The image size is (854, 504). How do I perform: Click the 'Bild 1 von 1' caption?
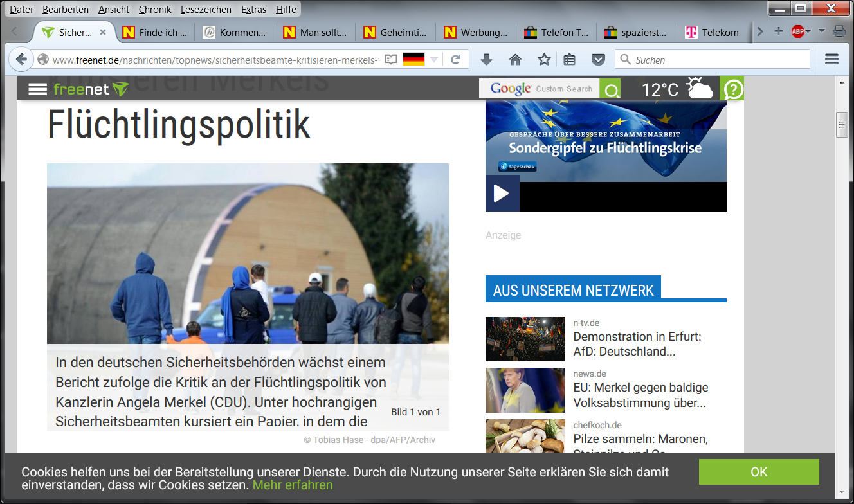415,412
